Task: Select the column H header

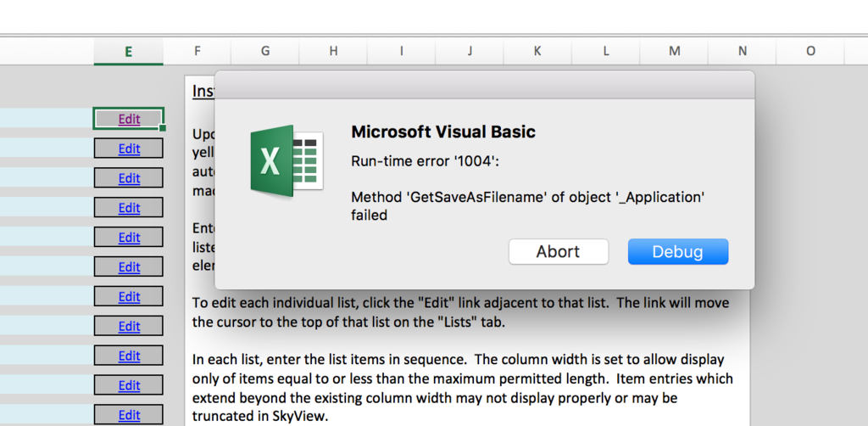Action: [x=333, y=52]
